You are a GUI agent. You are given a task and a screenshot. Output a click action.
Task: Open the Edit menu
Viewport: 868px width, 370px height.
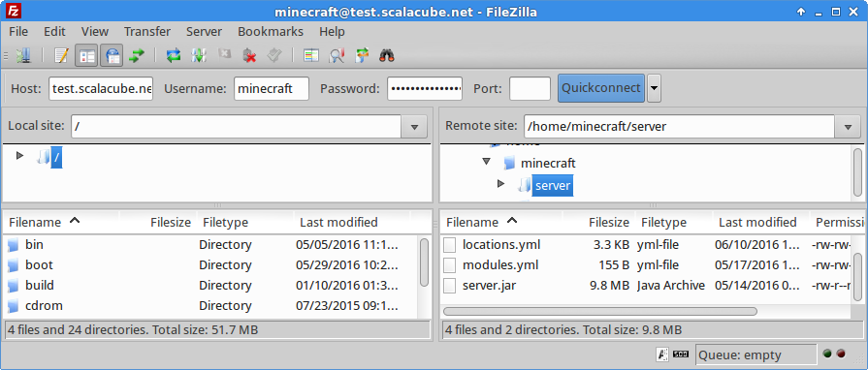[x=55, y=32]
